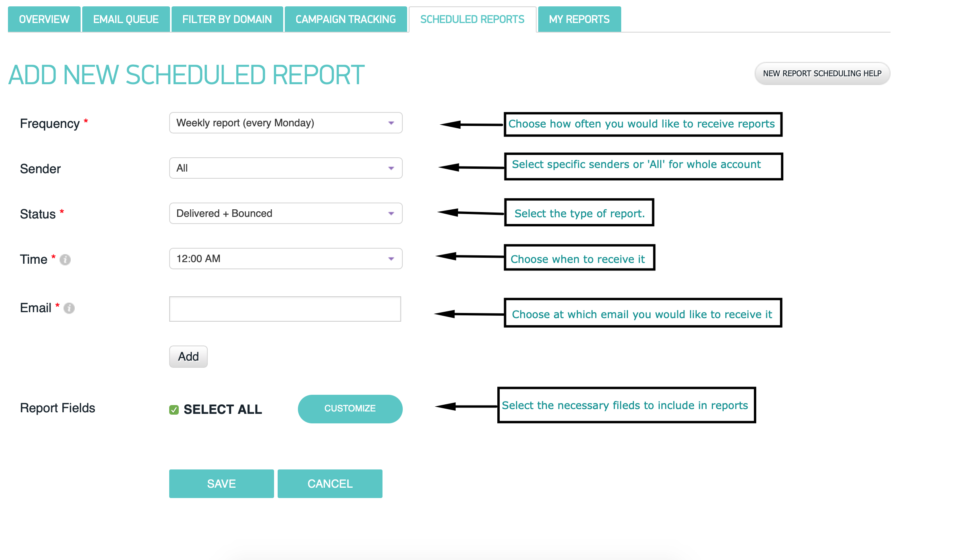This screenshot has width=962, height=560.
Task: Open the Email Queue tab
Action: (126, 19)
